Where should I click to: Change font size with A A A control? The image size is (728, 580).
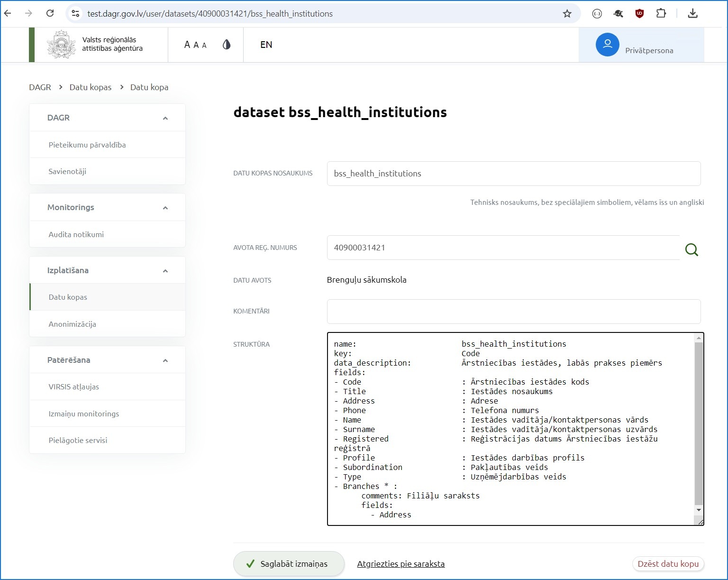tap(195, 45)
